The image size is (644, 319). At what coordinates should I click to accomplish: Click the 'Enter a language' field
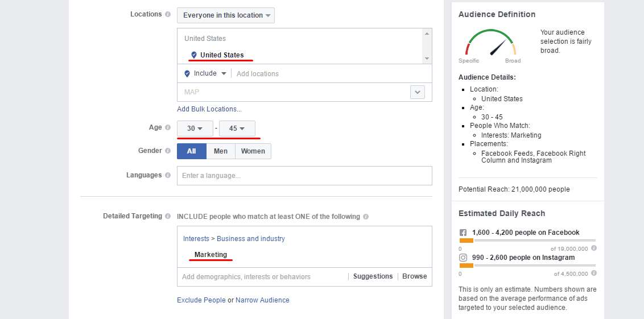[x=304, y=176]
